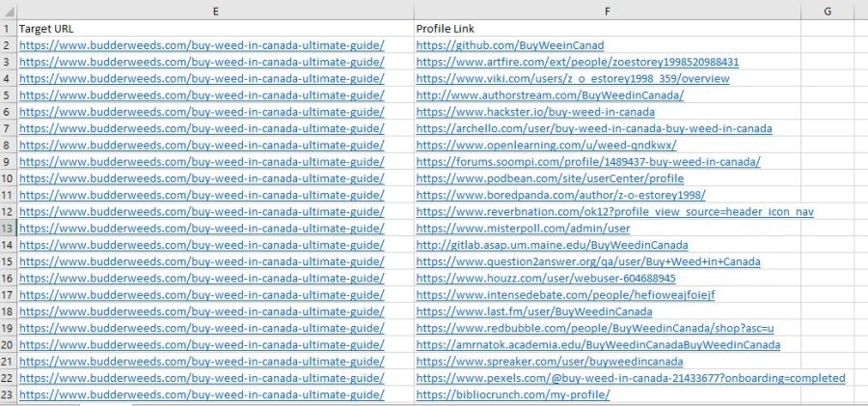Select row 12 header
Screen dimensions: 868x406
tap(9, 211)
